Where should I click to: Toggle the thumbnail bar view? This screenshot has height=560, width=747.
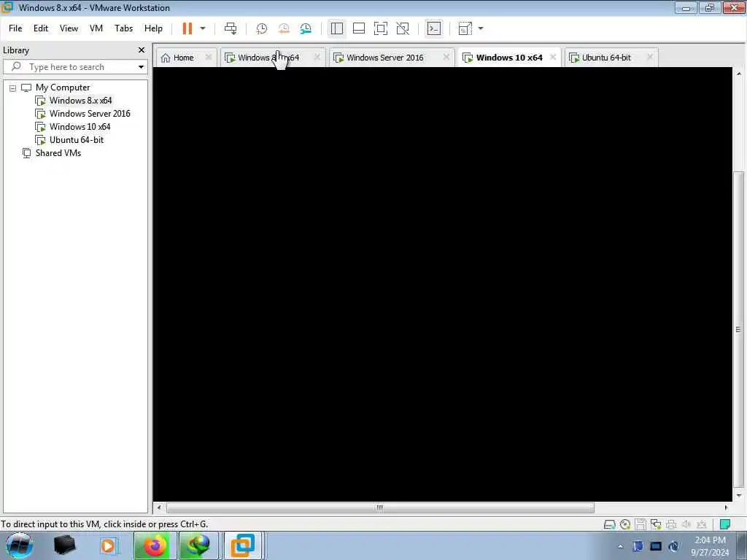(359, 28)
